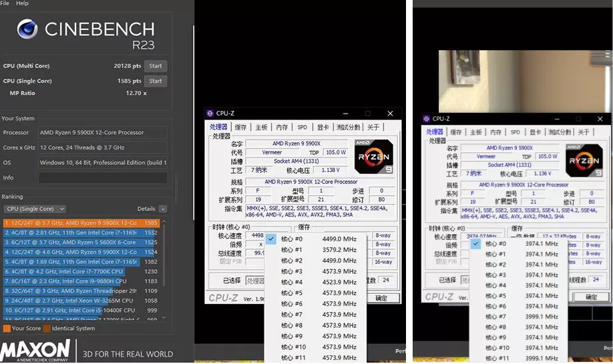This screenshot has width=613, height=364.
Task: Start the CPU (Single Core) test
Action: pos(156,81)
